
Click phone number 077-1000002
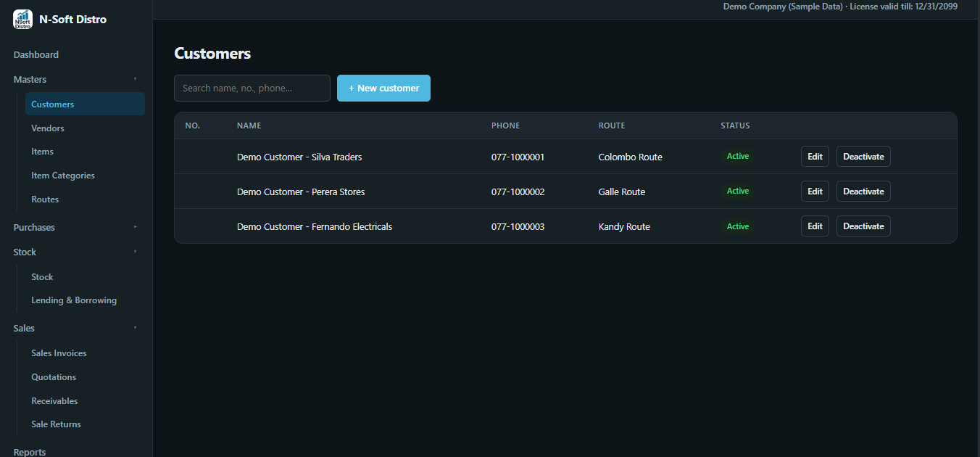tap(518, 192)
